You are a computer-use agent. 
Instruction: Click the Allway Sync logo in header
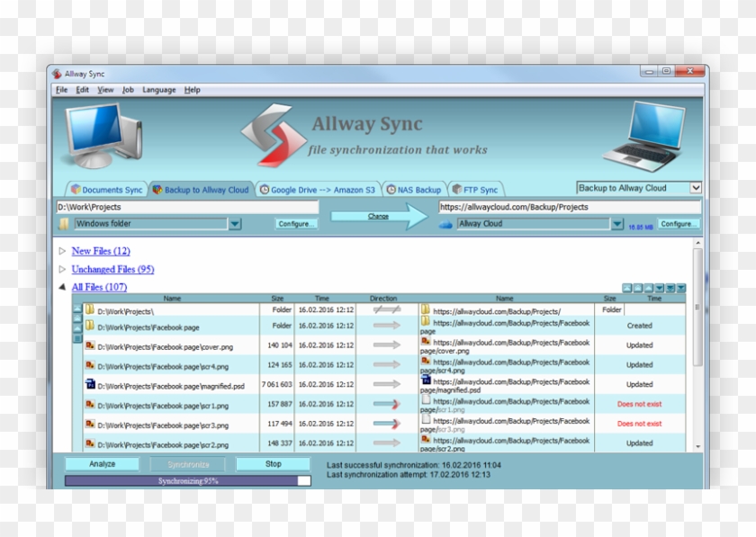pyautogui.click(x=273, y=135)
